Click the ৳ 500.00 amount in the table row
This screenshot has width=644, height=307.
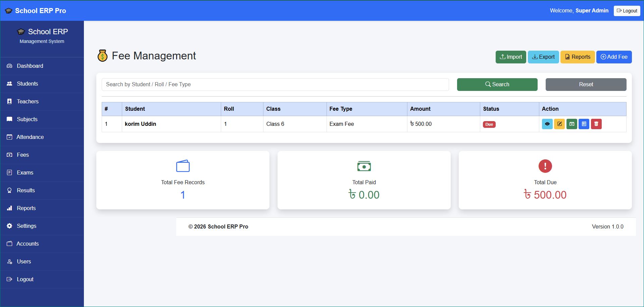(x=421, y=124)
